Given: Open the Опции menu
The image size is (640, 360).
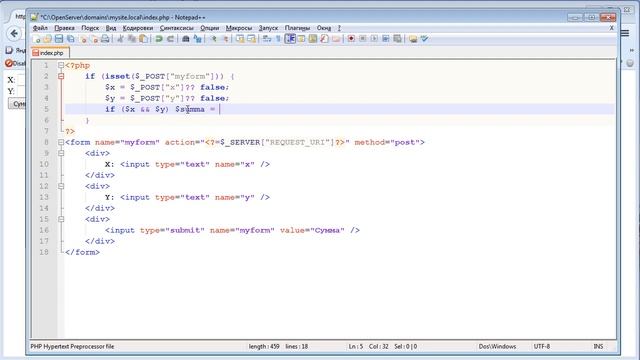Looking at the screenshot, I should (209, 28).
